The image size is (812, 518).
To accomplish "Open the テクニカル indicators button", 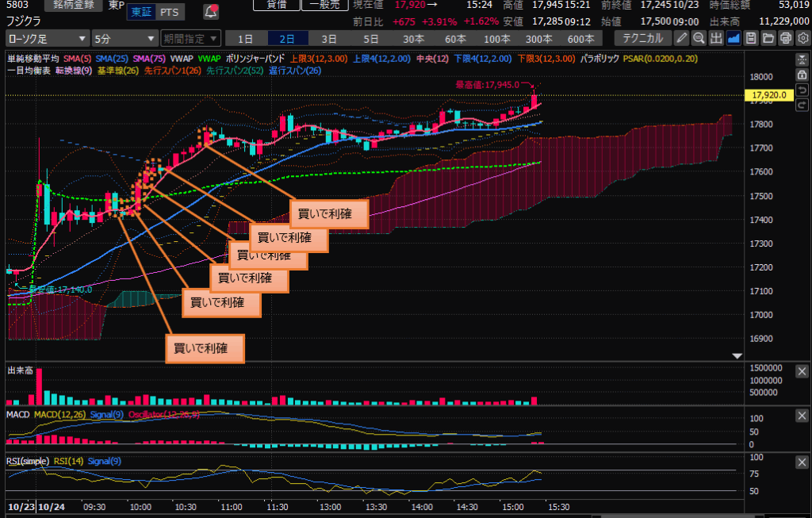I will (644, 38).
